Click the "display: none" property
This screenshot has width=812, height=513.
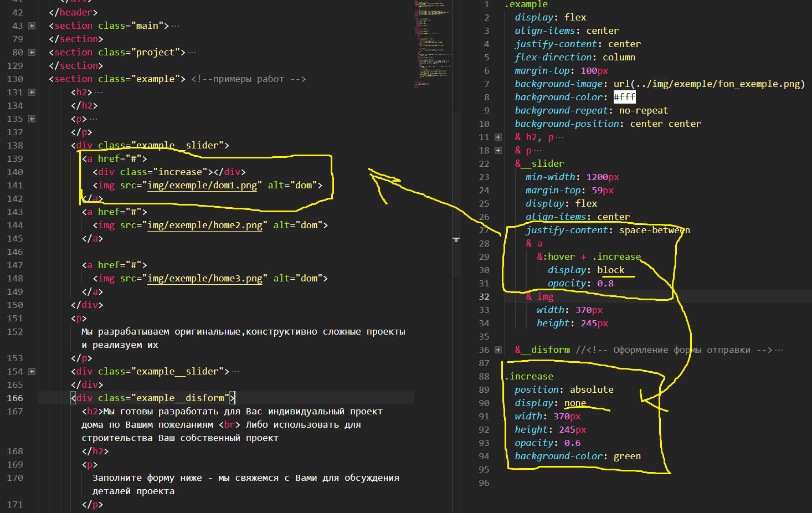[x=551, y=403]
